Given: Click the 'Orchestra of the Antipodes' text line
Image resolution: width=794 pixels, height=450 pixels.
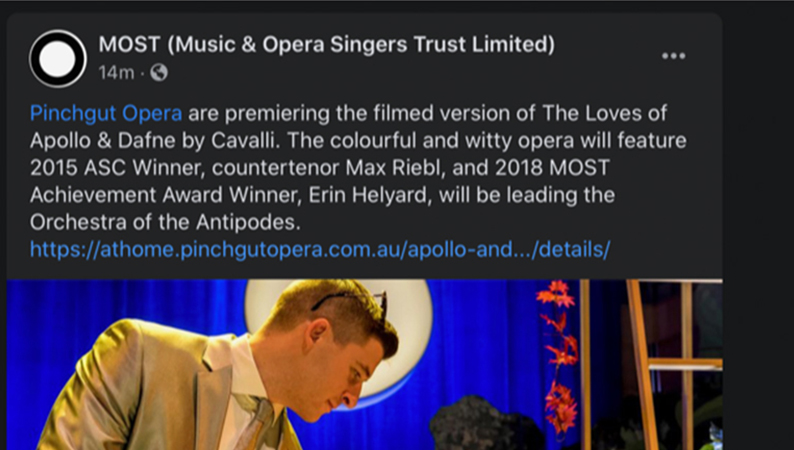Looking at the screenshot, I should coord(165,223).
